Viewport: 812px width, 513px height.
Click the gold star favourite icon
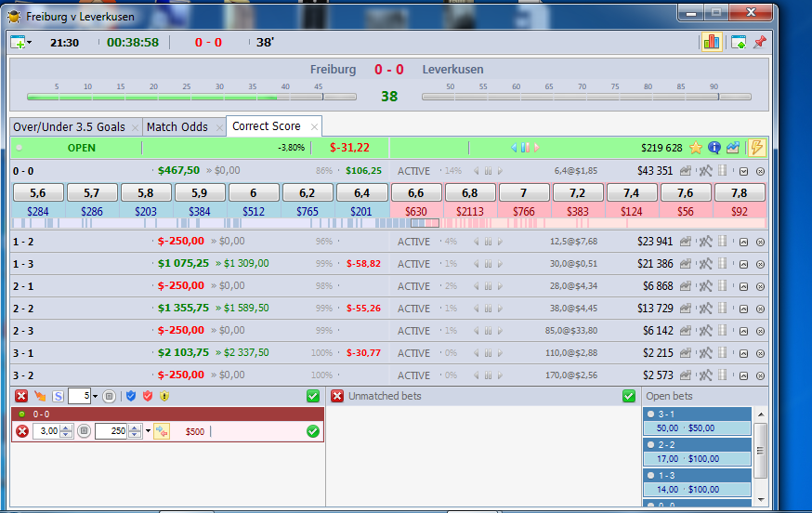696,148
